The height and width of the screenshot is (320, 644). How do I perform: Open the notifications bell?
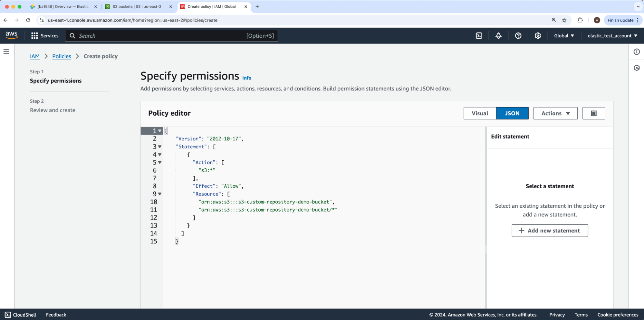498,36
